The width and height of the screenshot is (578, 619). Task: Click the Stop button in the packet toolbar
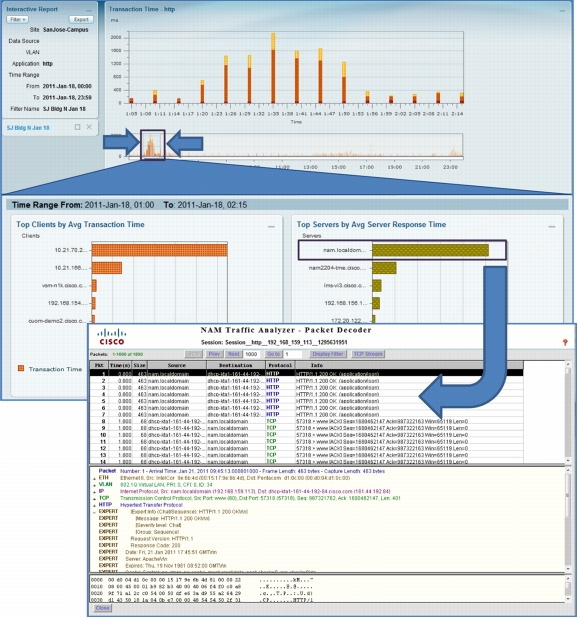[x=193, y=354]
